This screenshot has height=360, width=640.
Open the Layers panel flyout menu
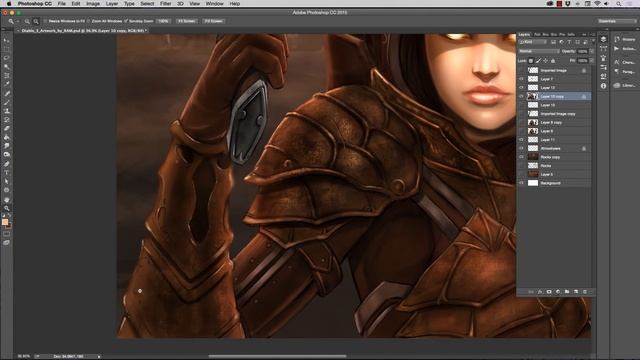click(593, 35)
